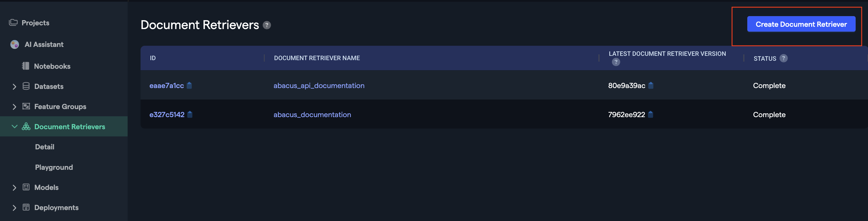Open Notebooks from the sidebar
This screenshot has height=221, width=868.
pos(52,66)
